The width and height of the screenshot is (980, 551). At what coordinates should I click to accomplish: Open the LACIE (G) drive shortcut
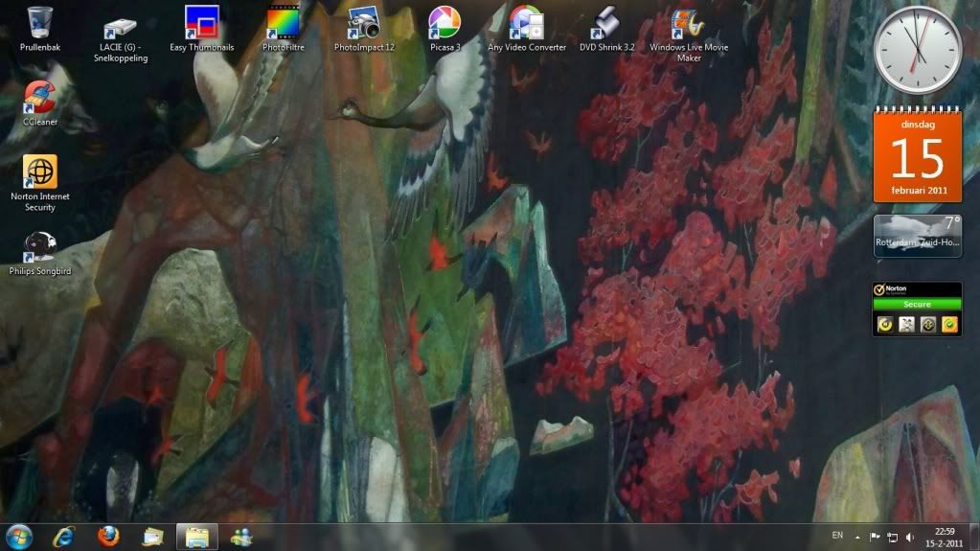tap(121, 40)
